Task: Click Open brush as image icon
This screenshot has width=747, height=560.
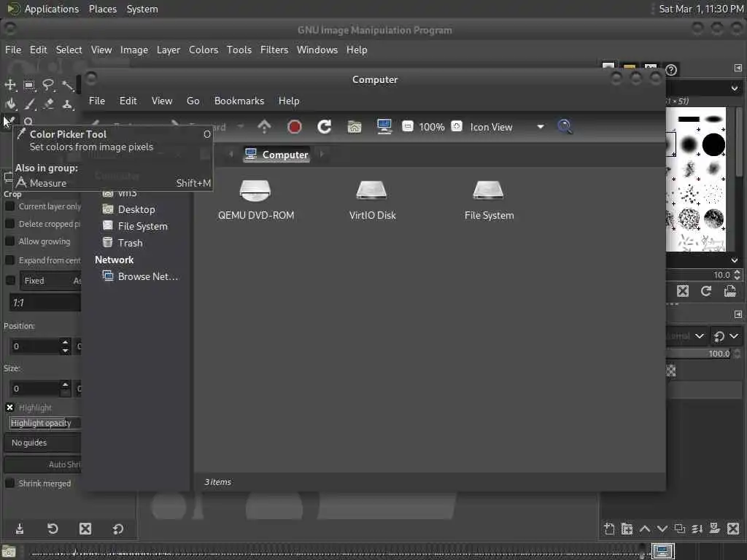Action: [x=729, y=291]
